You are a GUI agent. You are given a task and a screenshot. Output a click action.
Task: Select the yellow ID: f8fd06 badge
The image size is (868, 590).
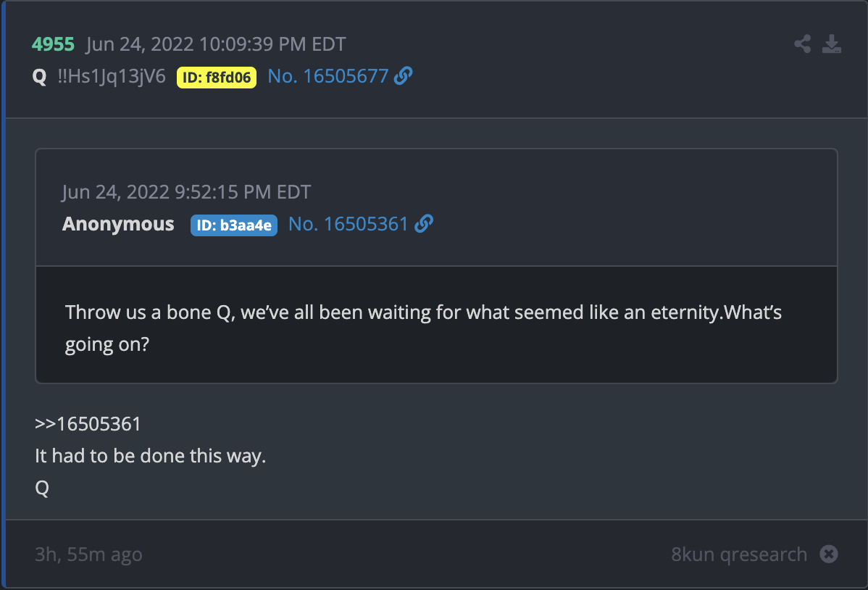coord(217,78)
